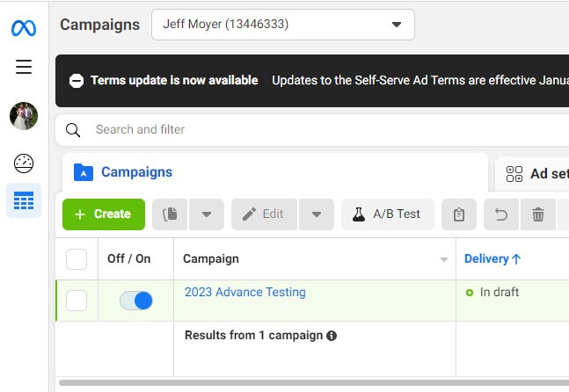
Task: Click the info icon beside Results from 1 campaign
Action: tap(332, 336)
